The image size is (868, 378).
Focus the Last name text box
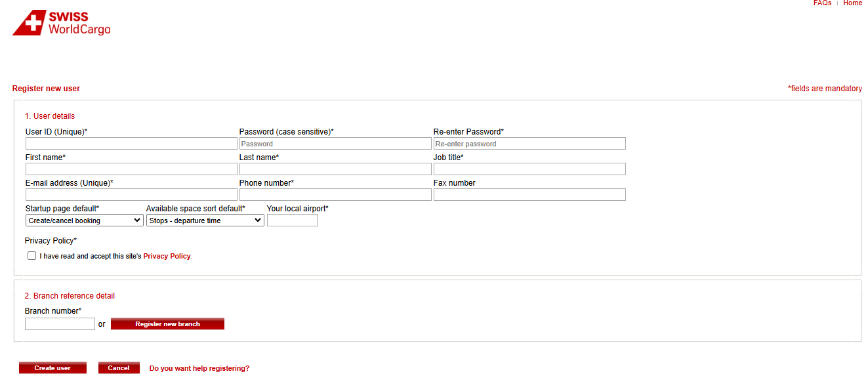[335, 169]
